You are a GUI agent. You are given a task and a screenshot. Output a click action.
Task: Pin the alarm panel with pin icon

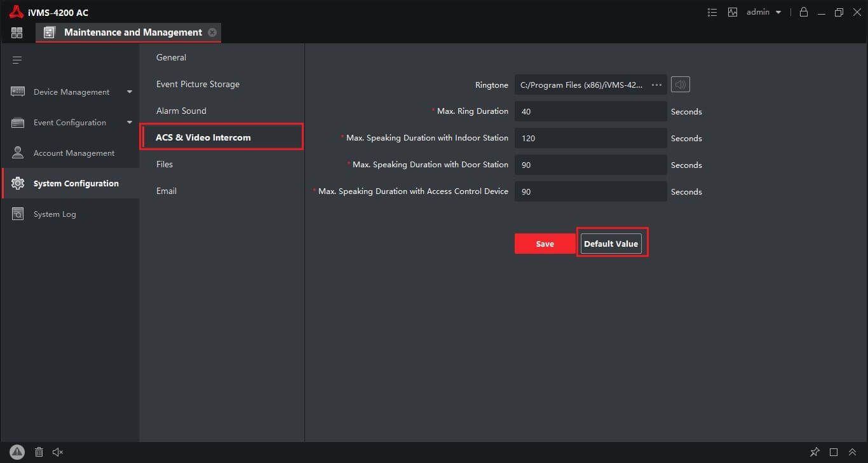click(x=815, y=452)
